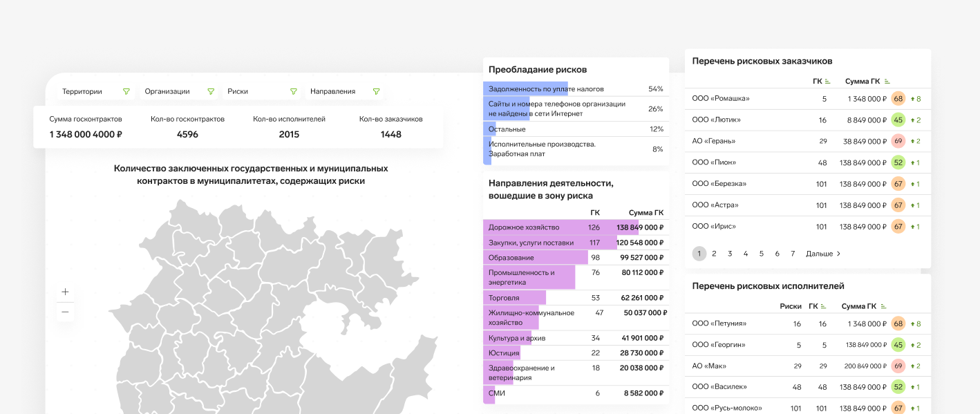980x414 pixels.
Task: Select the Жилищно-коммунальное хозяйство row
Action: (576, 317)
